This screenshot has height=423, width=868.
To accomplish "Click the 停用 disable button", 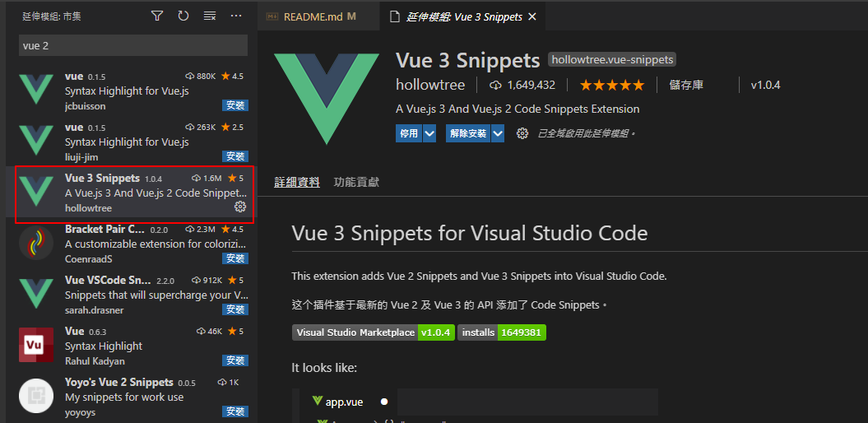I will pyautogui.click(x=409, y=133).
